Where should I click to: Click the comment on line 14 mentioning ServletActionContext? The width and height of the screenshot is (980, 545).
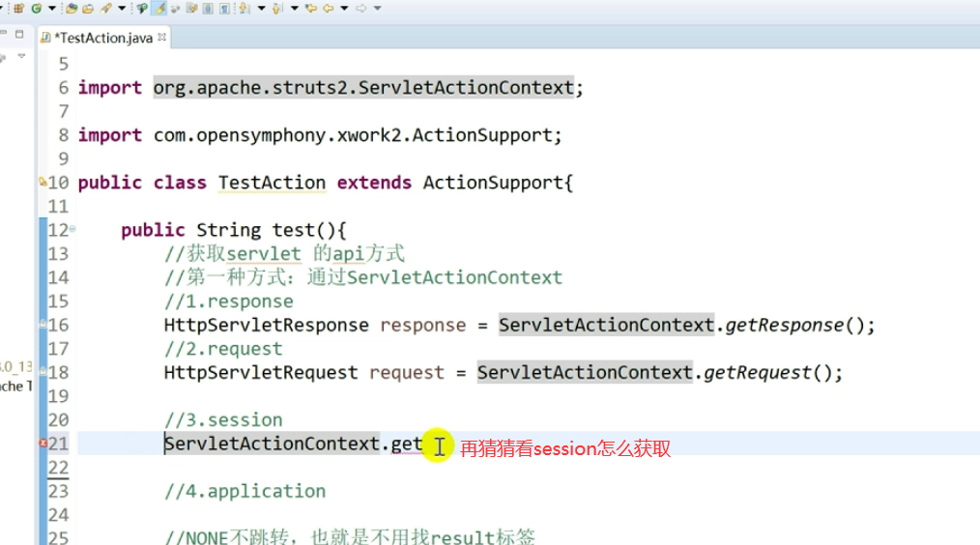[x=363, y=277]
